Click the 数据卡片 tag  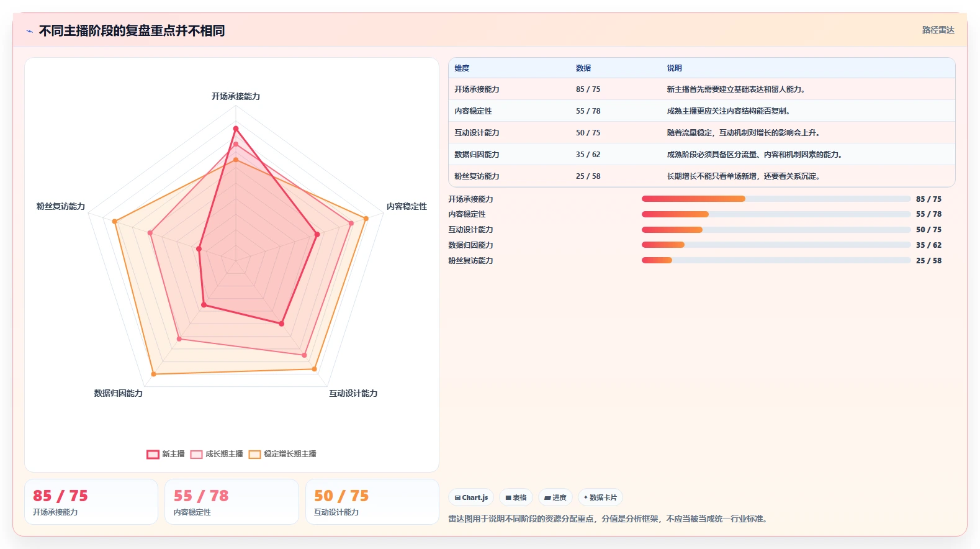600,497
